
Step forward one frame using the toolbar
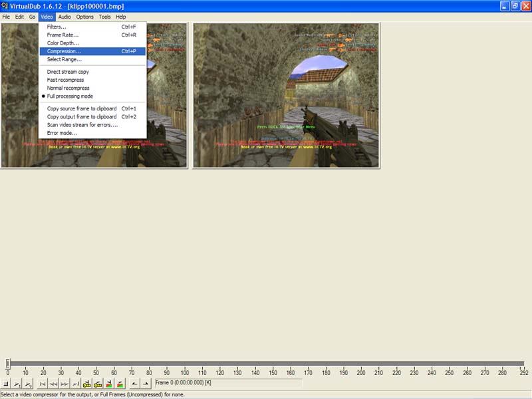pyautogui.click(x=65, y=384)
